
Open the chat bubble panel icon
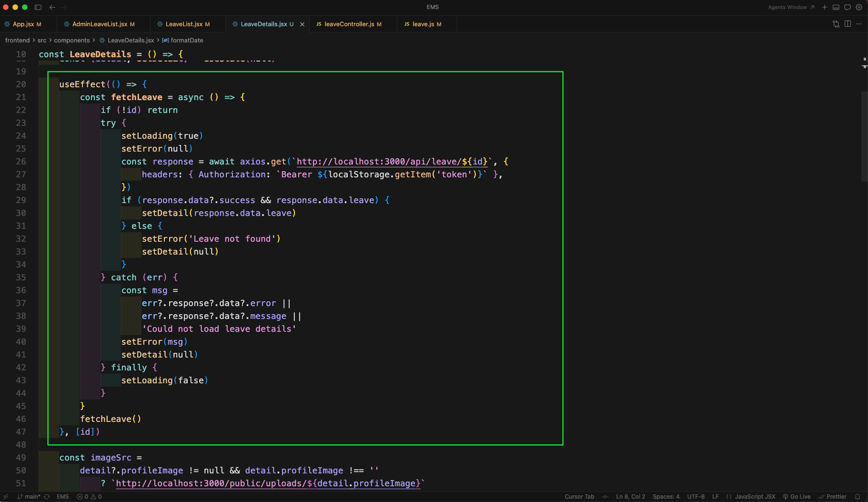pyautogui.click(x=848, y=7)
